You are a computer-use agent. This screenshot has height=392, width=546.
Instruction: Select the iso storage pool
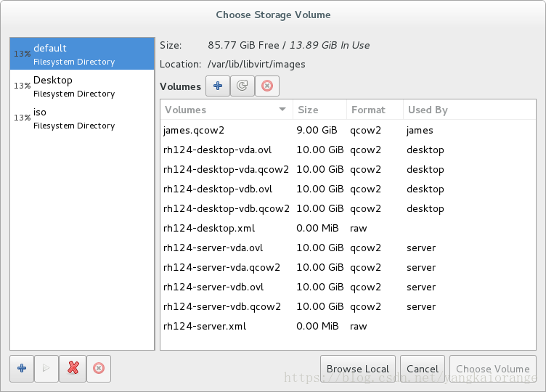coord(82,118)
